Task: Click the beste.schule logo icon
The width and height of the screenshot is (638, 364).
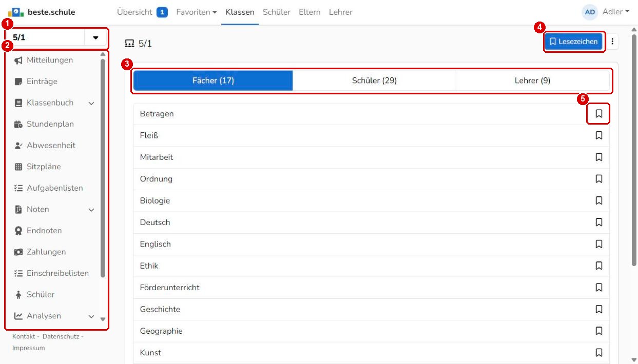Action: 17,12
